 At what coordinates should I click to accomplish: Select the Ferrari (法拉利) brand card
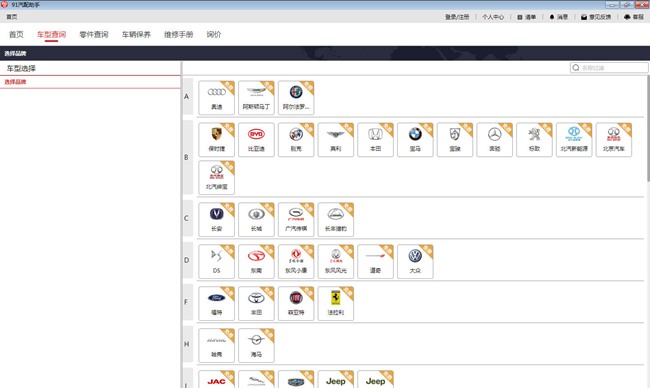coord(336,303)
